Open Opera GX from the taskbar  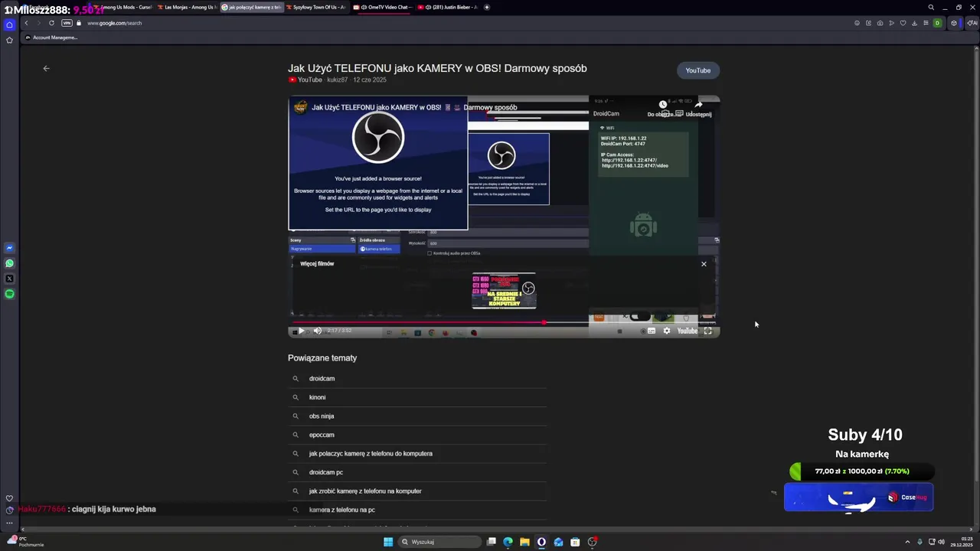click(x=541, y=542)
